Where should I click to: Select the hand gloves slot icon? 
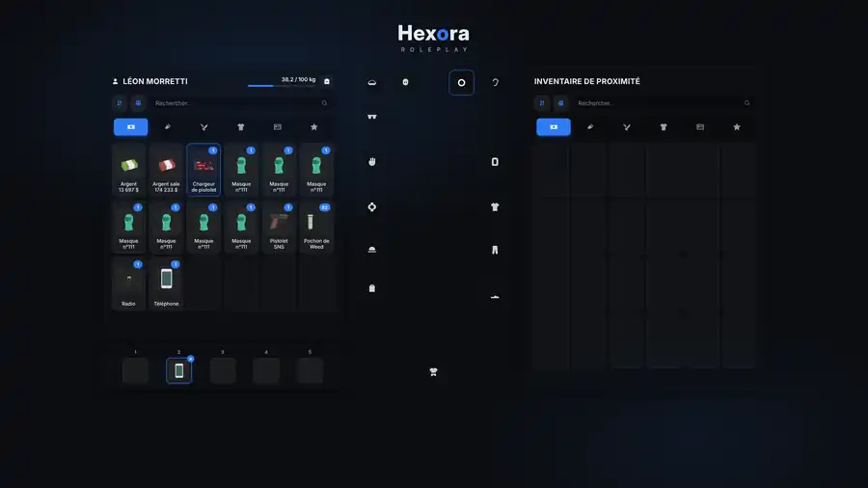click(x=372, y=162)
